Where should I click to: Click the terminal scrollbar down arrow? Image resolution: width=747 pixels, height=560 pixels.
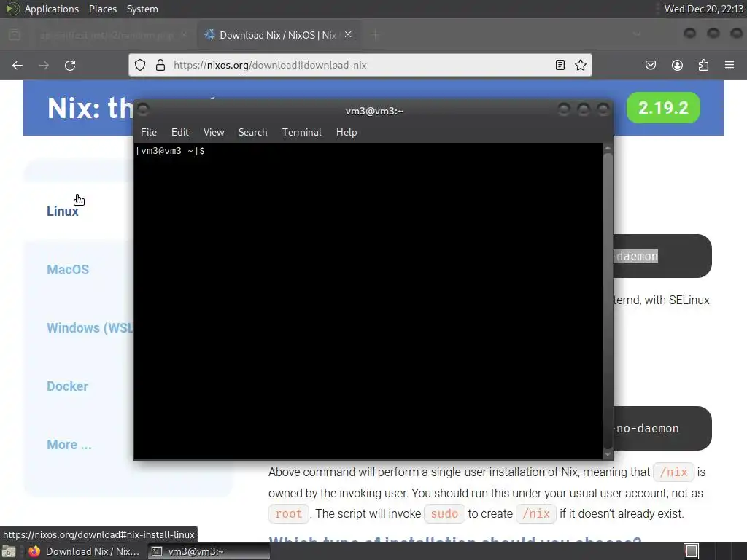608,454
